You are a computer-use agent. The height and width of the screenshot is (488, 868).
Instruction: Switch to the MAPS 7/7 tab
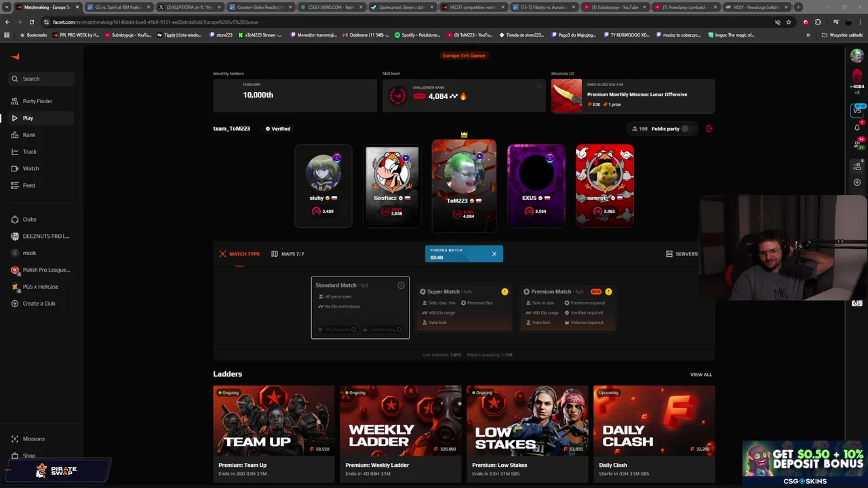click(288, 253)
